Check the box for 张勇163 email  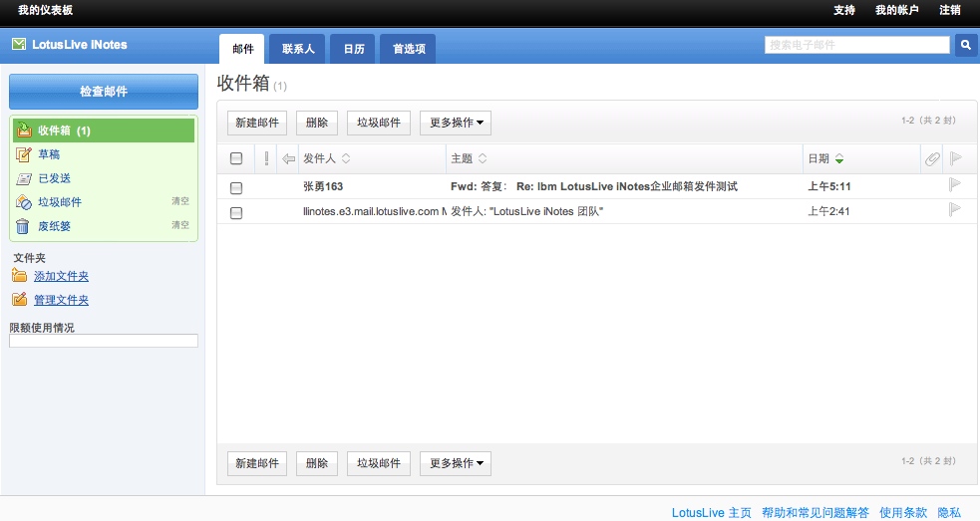[x=236, y=187]
